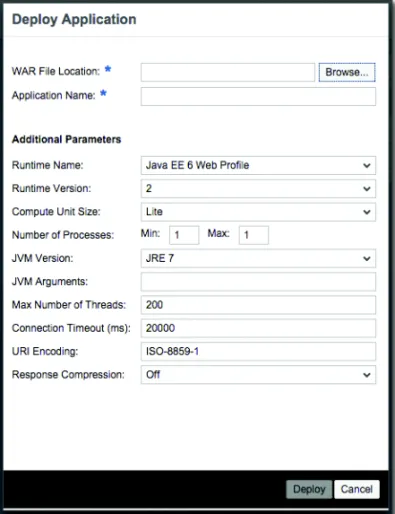This screenshot has height=514, width=395.
Task: Cancel the deploy dialog
Action: [x=357, y=489]
